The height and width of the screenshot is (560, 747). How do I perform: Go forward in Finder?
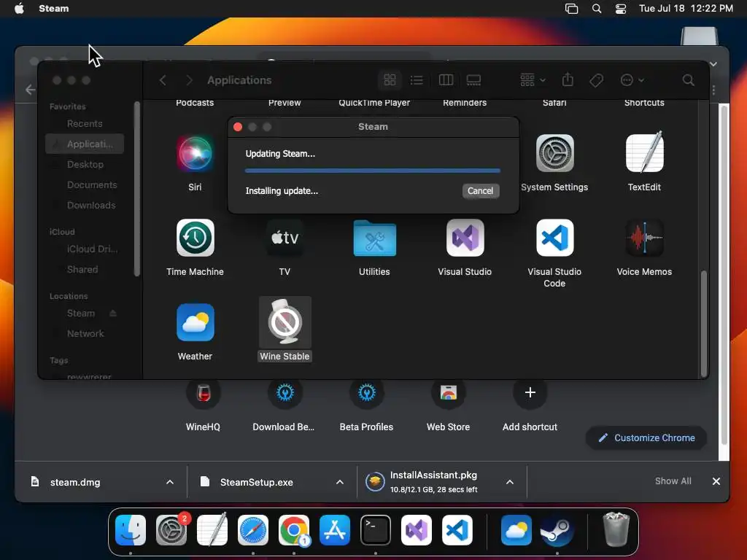click(x=189, y=80)
